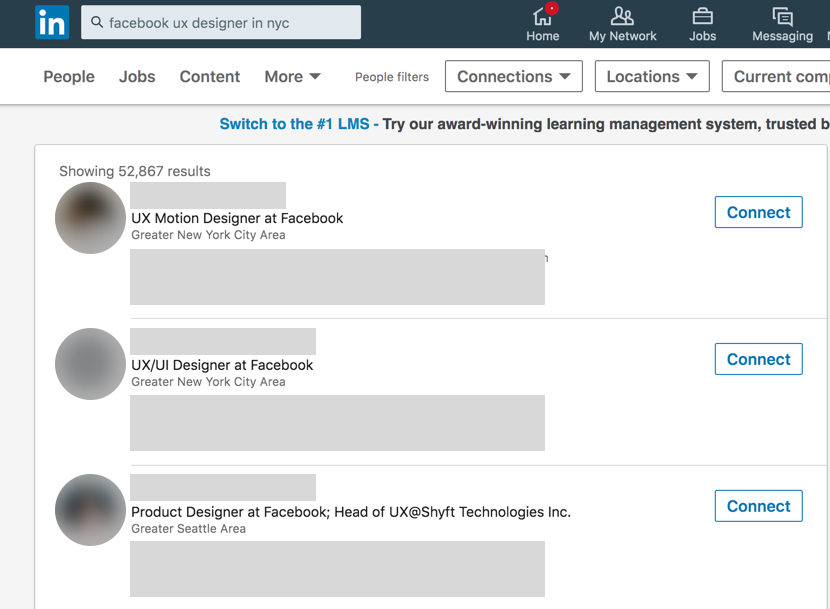Open Messaging chat icon

click(782, 16)
